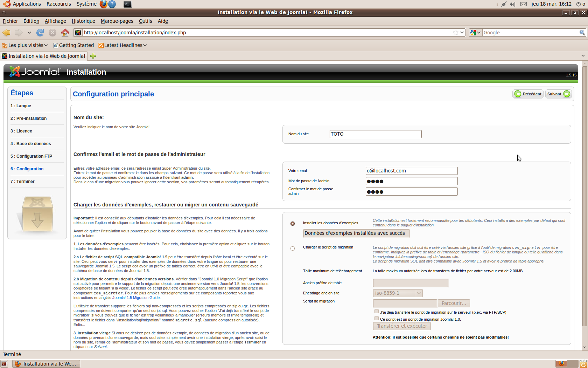The image size is (588, 368).
Task: Expand the Latest Headlines feed
Action: (x=122, y=45)
